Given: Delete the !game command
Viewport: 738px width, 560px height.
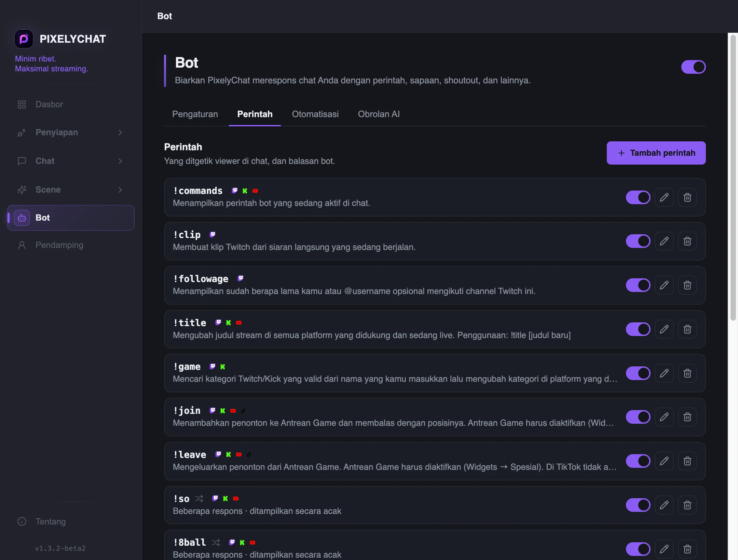Looking at the screenshot, I should (x=687, y=373).
